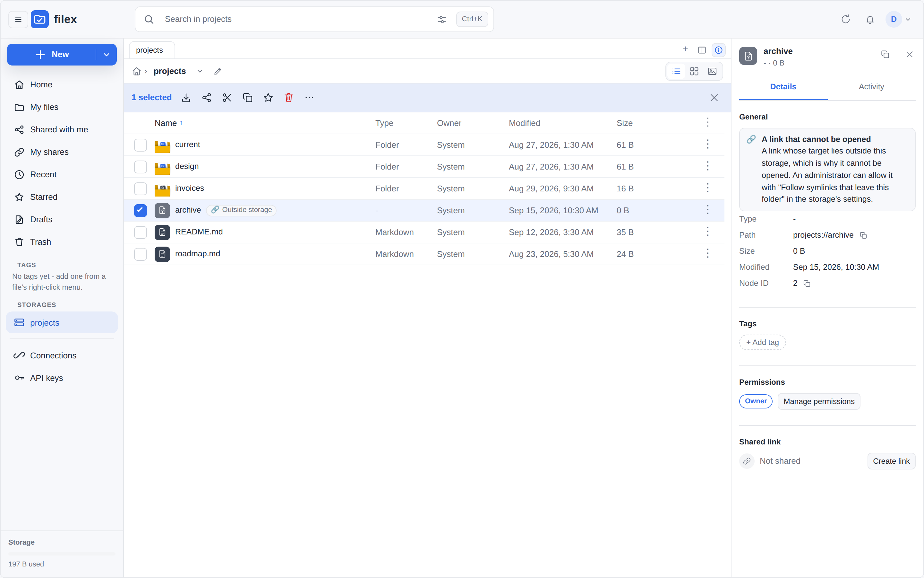Screen dimensions: 924x578
Task: Delete selected item with red trash icon
Action: 289,98
